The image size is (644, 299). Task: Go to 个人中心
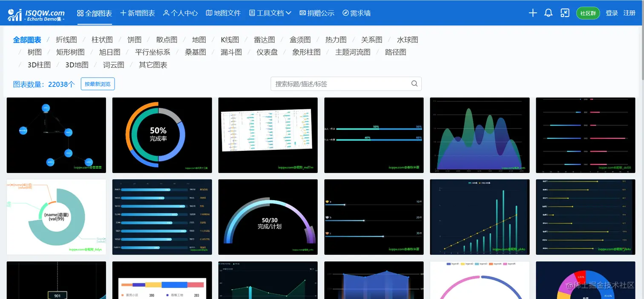click(x=180, y=13)
